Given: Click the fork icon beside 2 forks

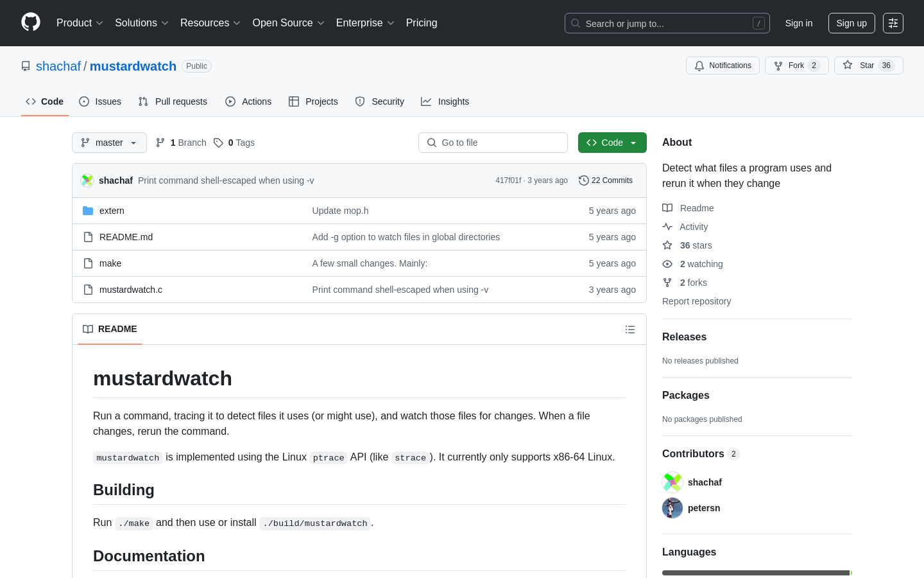Looking at the screenshot, I should [x=667, y=283].
